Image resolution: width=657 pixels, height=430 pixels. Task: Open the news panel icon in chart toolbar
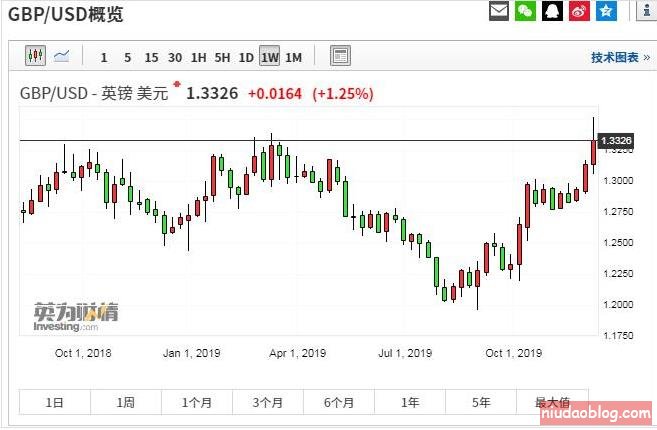(340, 56)
